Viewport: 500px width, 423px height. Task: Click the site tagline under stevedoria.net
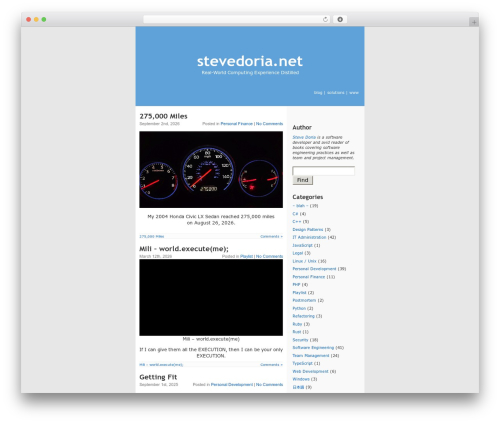pyautogui.click(x=250, y=73)
